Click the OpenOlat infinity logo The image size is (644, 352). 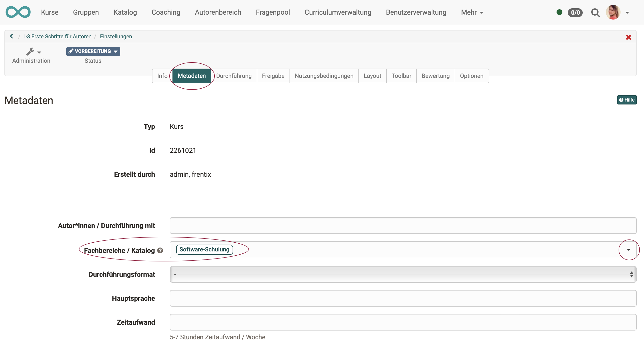click(x=18, y=12)
